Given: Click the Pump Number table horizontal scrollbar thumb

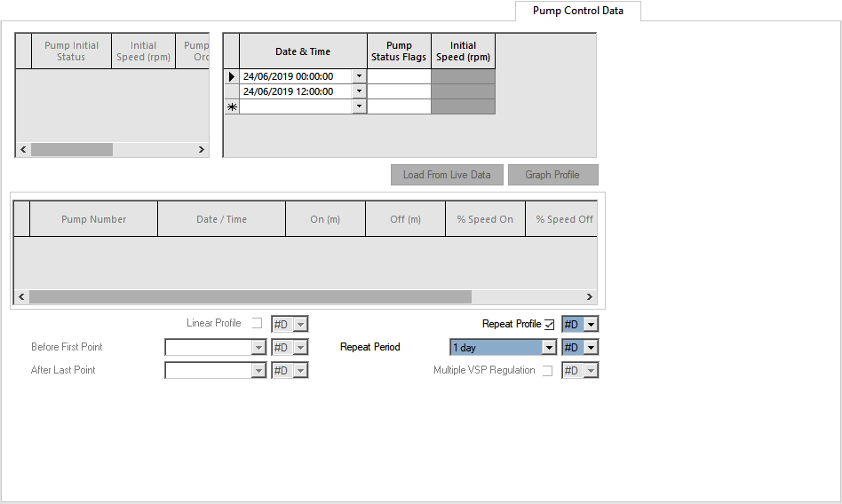Looking at the screenshot, I should [250, 297].
